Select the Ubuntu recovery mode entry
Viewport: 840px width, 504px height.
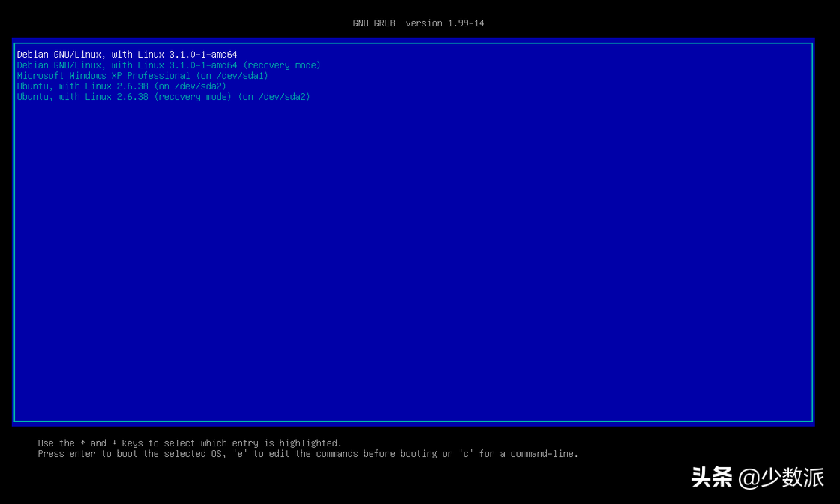click(163, 96)
